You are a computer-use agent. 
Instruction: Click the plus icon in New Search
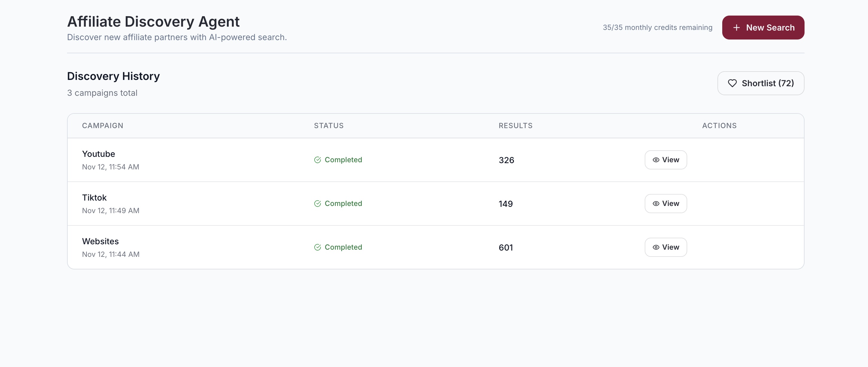[x=737, y=28]
